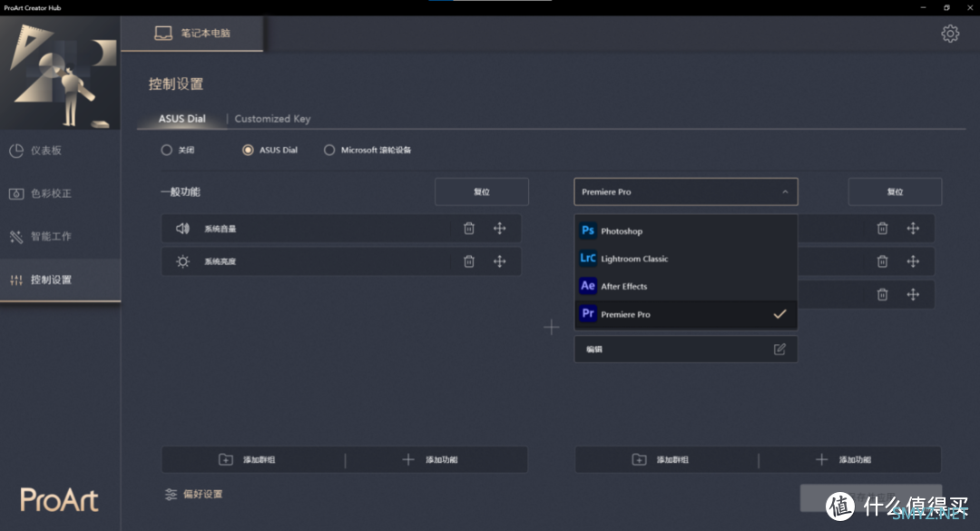Open the 笔记本电脑 laptop tab
Image resolution: width=980 pixels, height=531 pixels.
(191, 34)
